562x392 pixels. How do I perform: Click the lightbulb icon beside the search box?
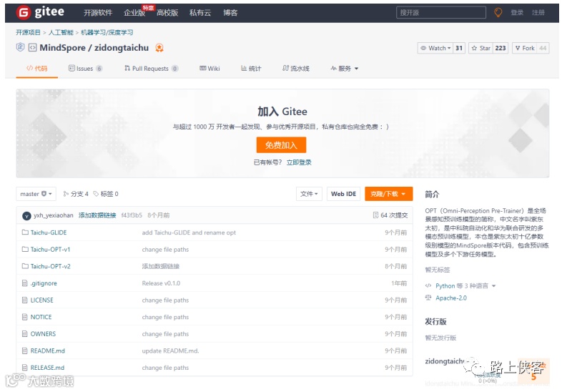coord(498,13)
